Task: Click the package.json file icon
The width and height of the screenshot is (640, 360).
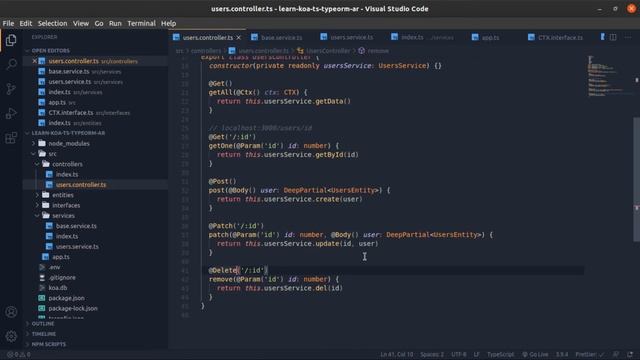Action: [42, 298]
